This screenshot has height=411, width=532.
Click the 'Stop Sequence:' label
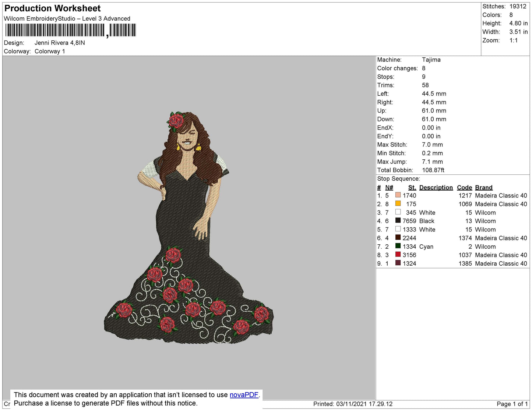(398, 179)
